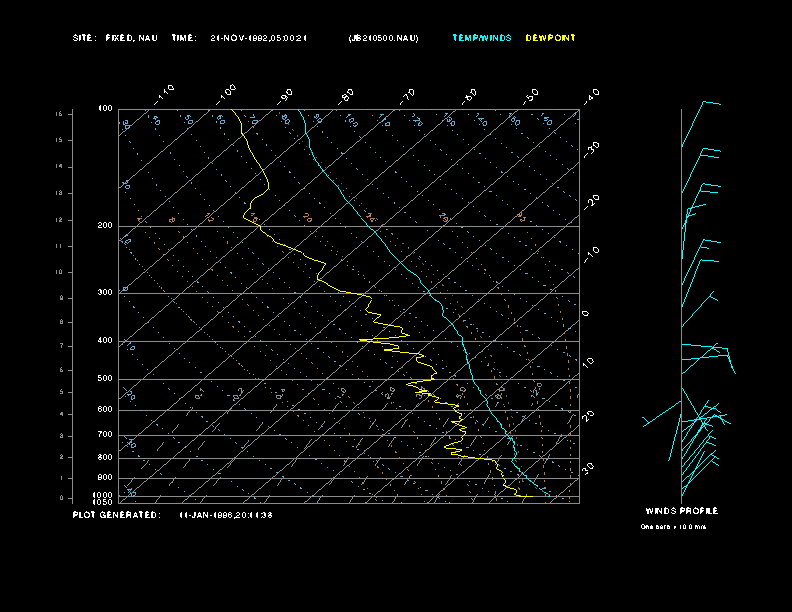Click the 5 height-scale label
Viewport: 792px width, 612px height.
pyautogui.click(x=62, y=392)
